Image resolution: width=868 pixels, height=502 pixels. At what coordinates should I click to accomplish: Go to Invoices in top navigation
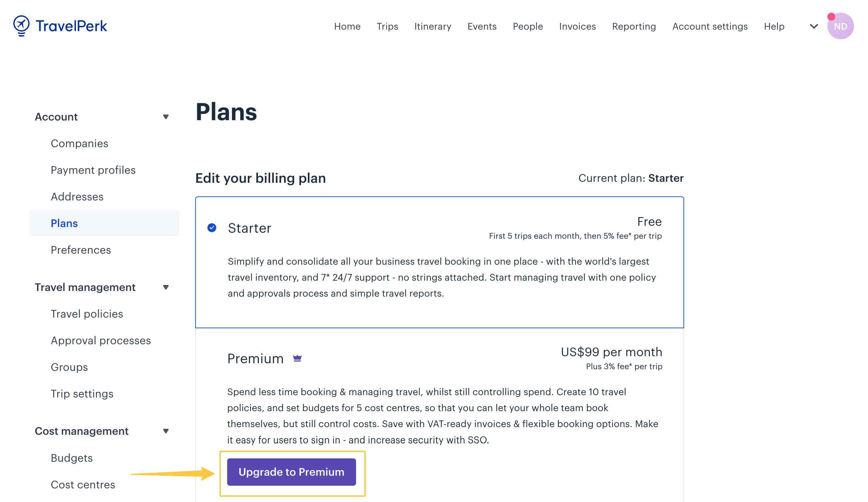tap(577, 27)
